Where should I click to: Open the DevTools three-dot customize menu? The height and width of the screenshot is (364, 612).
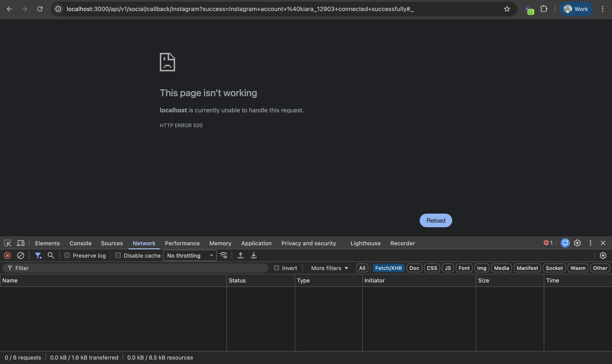pyautogui.click(x=590, y=243)
